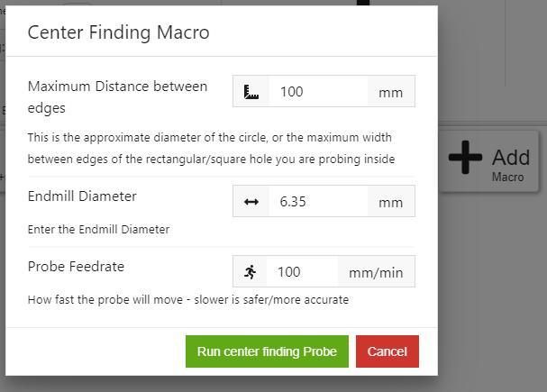Focus the Maximum Distance between edges input
The width and height of the screenshot is (547, 392).
click(x=318, y=91)
